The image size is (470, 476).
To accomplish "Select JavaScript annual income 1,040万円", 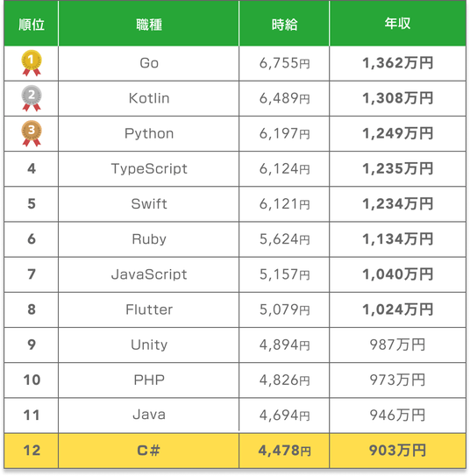I will [397, 274].
